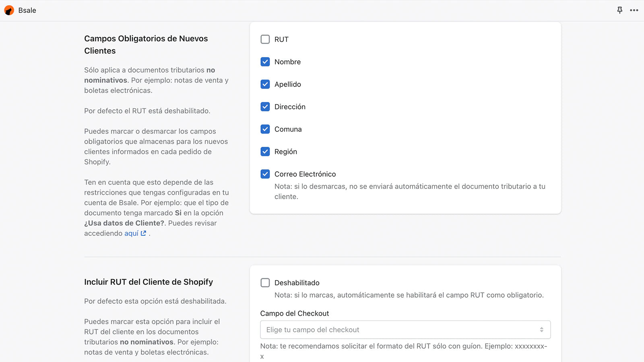
Task: Disable the Correo Electrónico requirement
Action: pyautogui.click(x=265, y=174)
